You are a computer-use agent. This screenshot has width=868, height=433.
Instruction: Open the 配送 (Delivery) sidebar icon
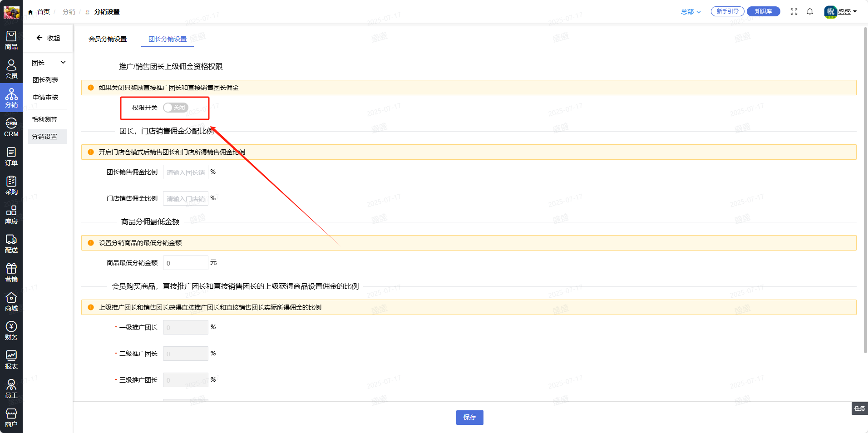[11, 244]
